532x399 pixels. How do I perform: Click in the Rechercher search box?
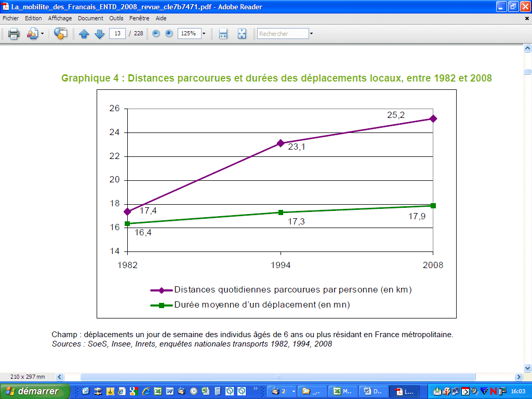[283, 34]
